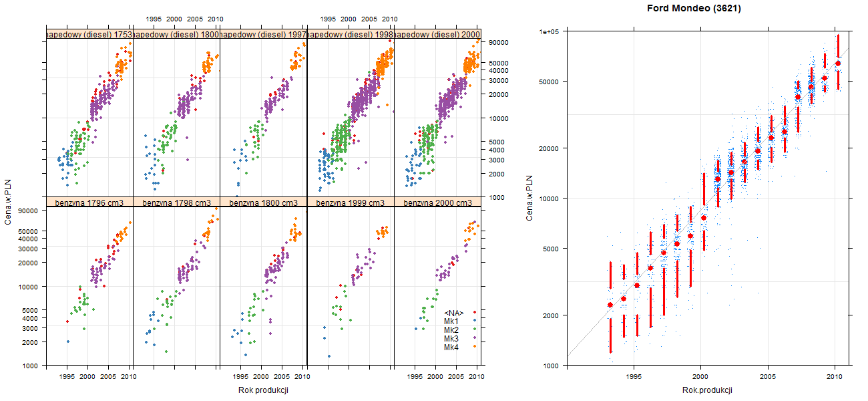Screen dimensions: 868x401
Task: Click the red median dot for 1993 in the Ford Mondeo plot
Action: tap(610, 305)
